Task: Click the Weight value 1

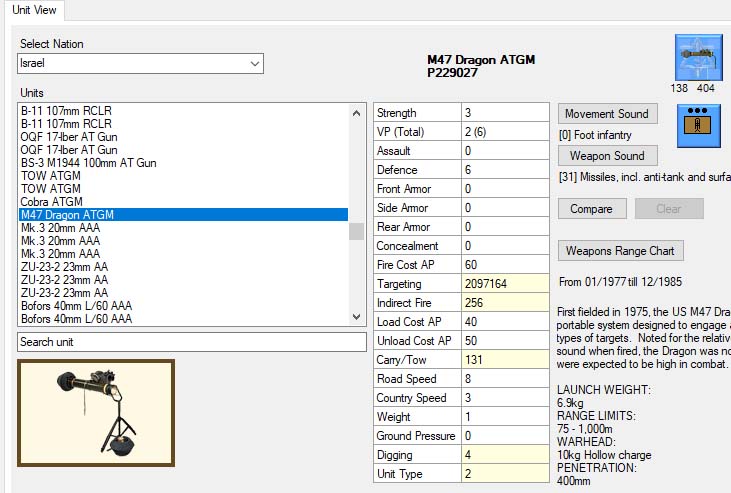Action: (x=505, y=417)
